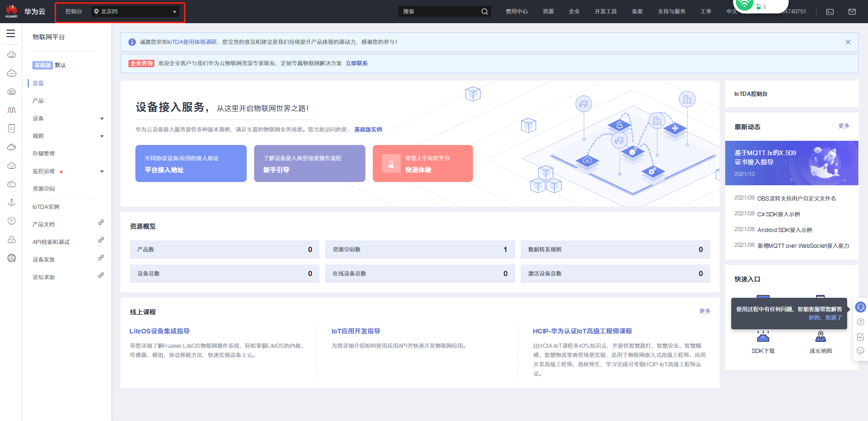Click the 资源空间数 resource tile
This screenshot has width=868, height=421.
[420, 250]
